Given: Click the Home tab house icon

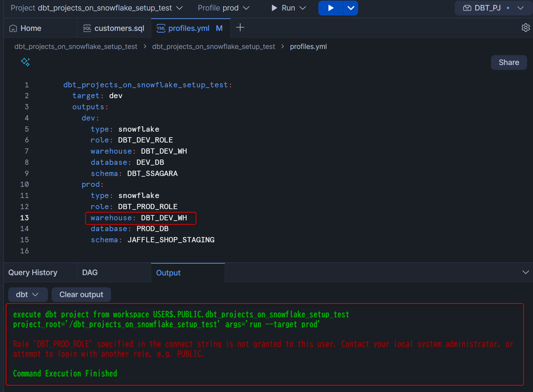Looking at the screenshot, I should point(13,28).
